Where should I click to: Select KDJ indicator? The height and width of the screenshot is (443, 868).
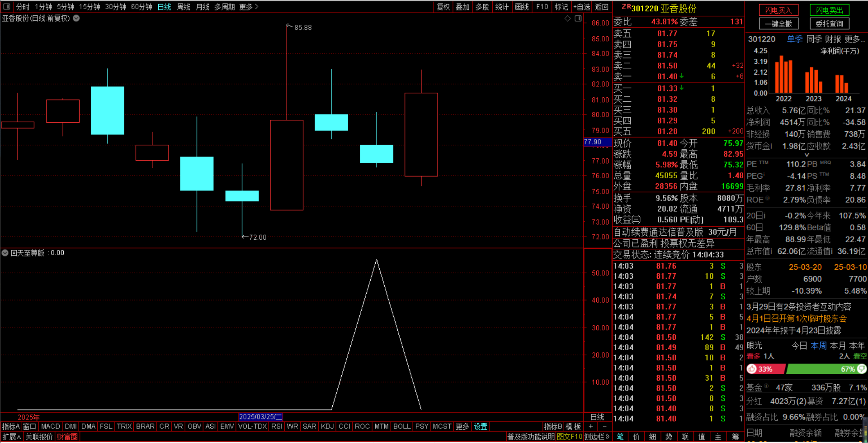(x=327, y=426)
